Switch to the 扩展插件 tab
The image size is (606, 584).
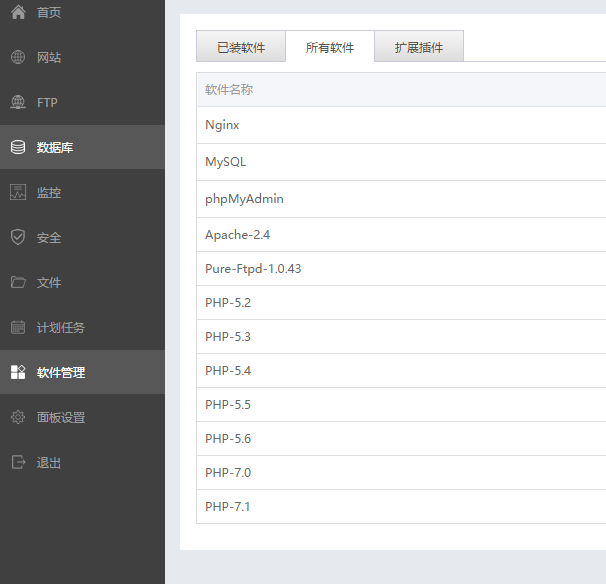tap(419, 46)
